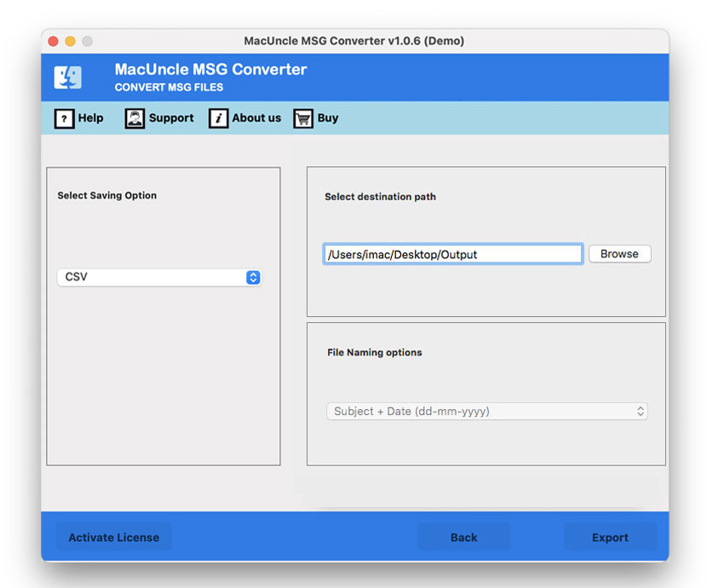
Task: Click the blue chevron on the CSV selector
Action: pos(253,277)
